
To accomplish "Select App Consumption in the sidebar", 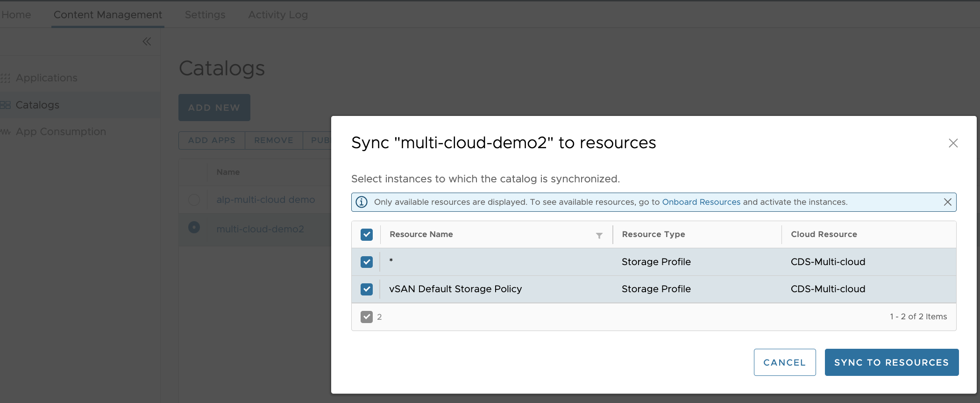I will pos(61,132).
